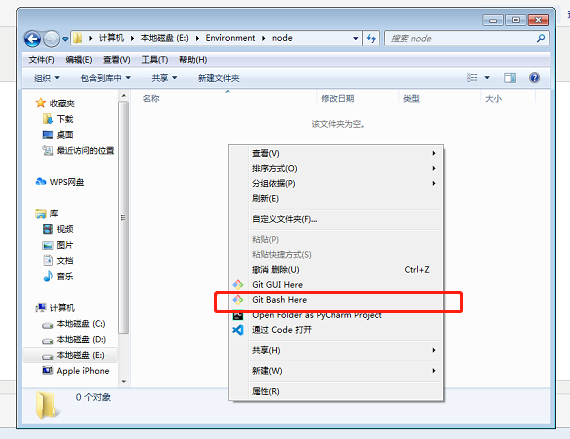Click the folder icon in address bar
Screen dimensions: 570x439
pyautogui.click(x=77, y=38)
